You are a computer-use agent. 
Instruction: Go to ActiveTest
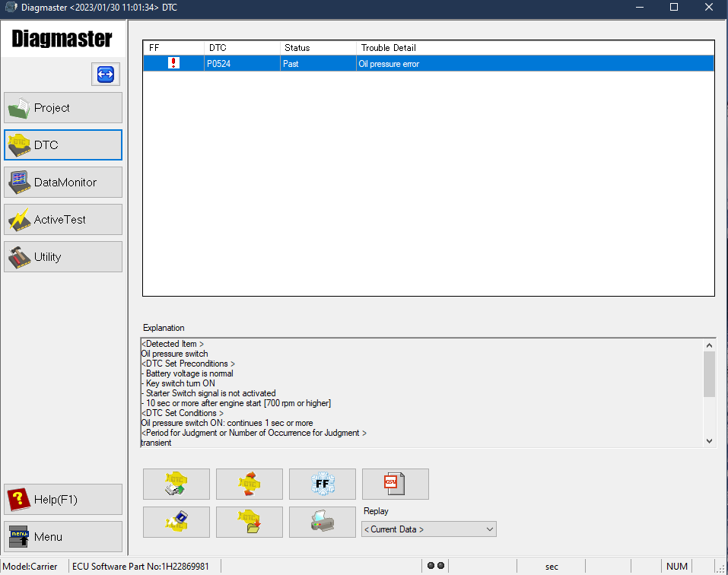[x=63, y=220]
